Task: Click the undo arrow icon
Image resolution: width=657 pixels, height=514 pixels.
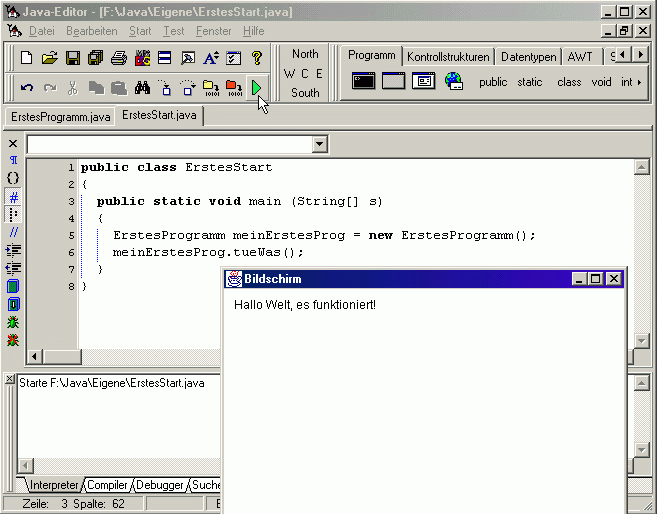Action: [x=27, y=88]
